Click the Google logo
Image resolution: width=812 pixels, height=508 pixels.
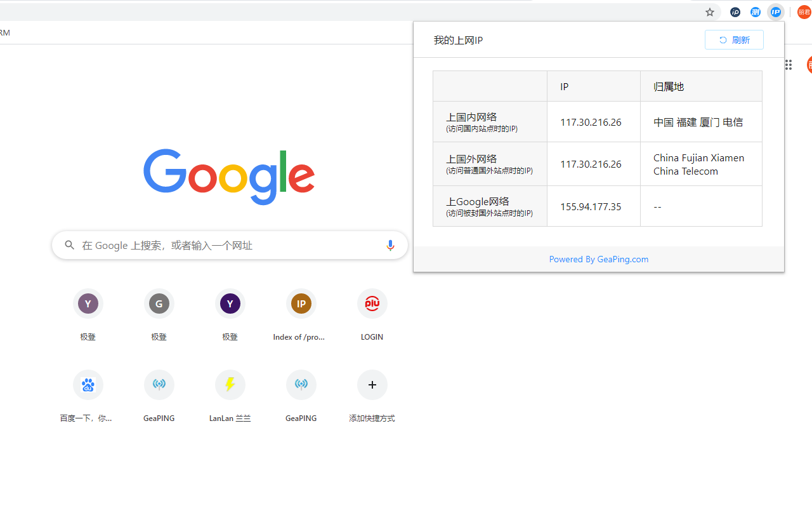(x=229, y=177)
